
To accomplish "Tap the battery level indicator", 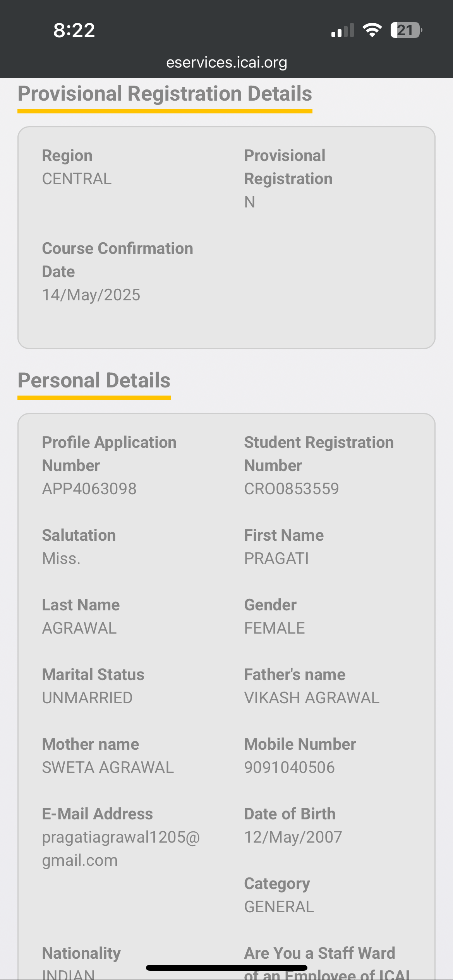I will click(406, 30).
